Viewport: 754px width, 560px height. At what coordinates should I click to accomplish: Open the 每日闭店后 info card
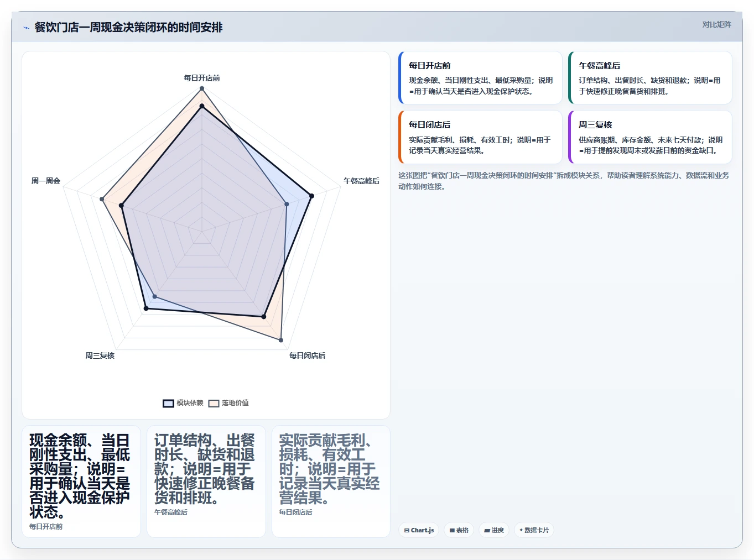(480, 137)
